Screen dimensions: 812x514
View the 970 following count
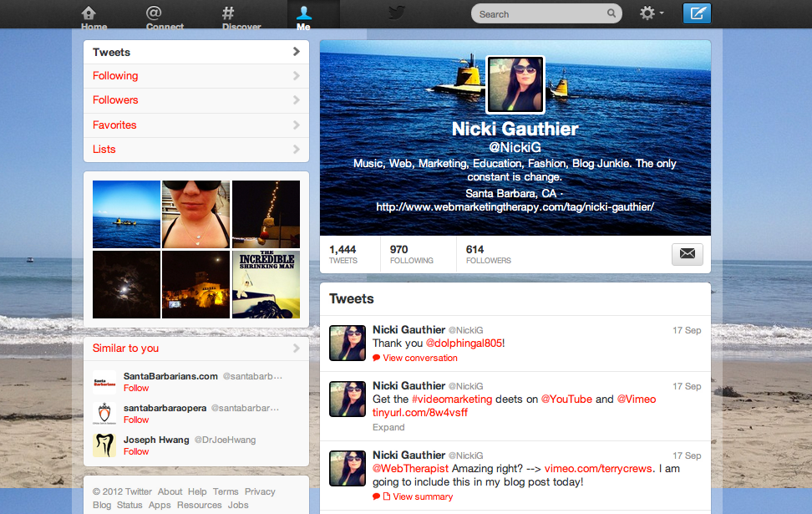pyautogui.click(x=412, y=254)
